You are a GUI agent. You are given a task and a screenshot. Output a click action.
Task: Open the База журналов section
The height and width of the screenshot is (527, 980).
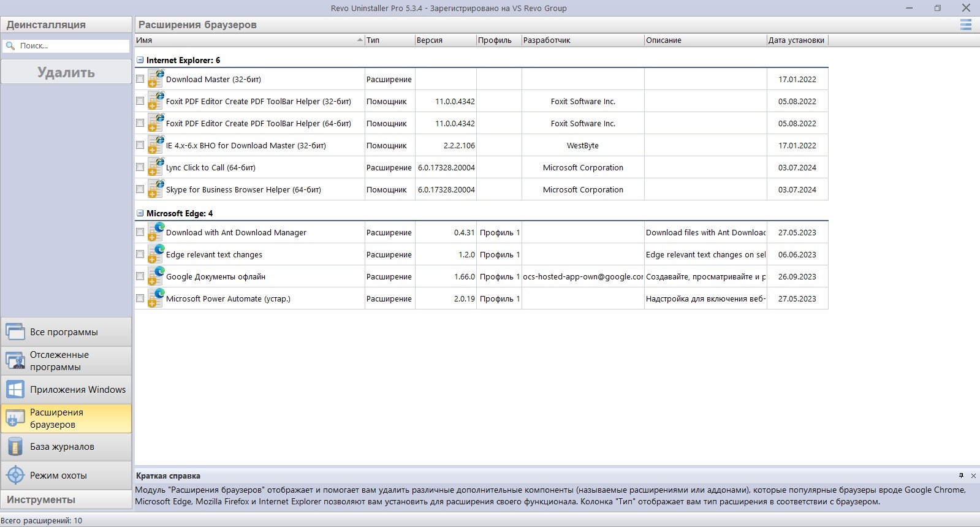(x=66, y=447)
